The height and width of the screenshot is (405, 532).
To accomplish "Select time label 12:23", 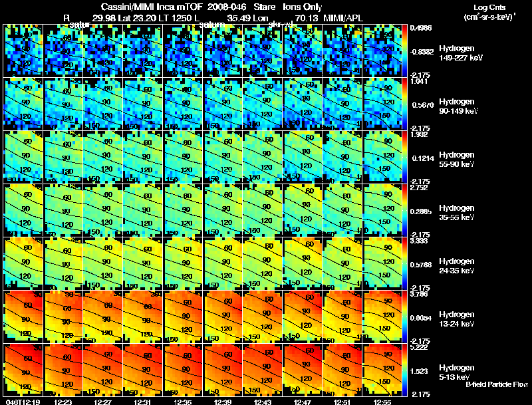I will 63,402.
